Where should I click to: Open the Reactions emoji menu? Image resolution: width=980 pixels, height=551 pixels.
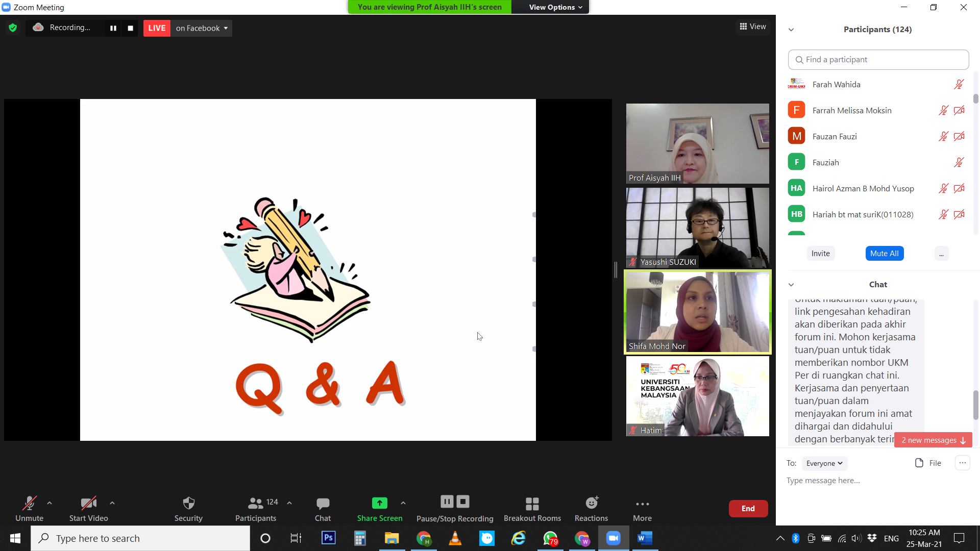[591, 504]
